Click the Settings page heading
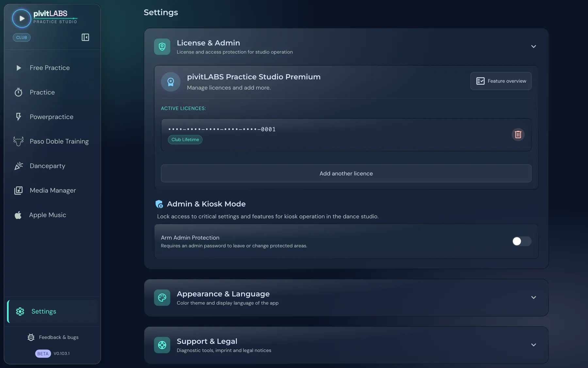The image size is (588, 368). point(161,12)
